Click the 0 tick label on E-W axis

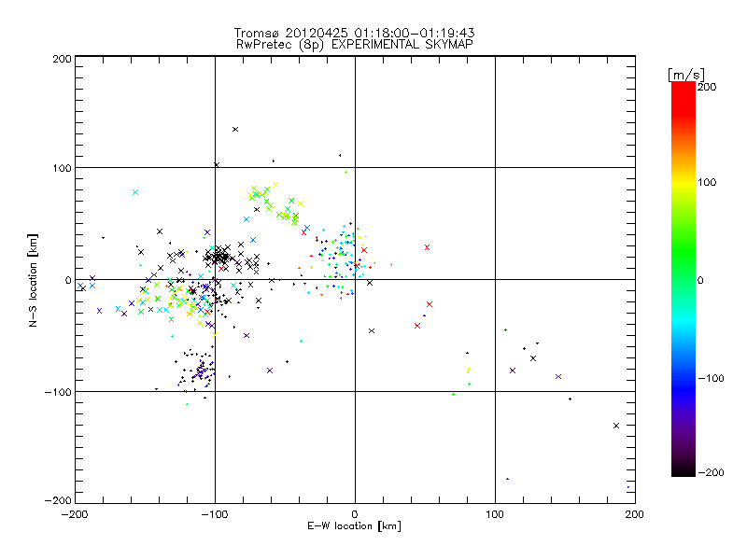[x=355, y=514]
